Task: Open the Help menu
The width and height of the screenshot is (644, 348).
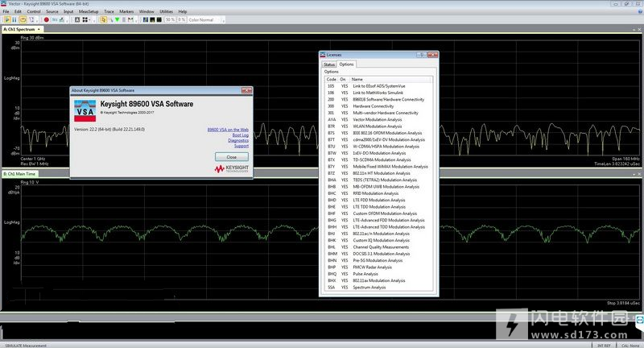Action: click(x=183, y=11)
